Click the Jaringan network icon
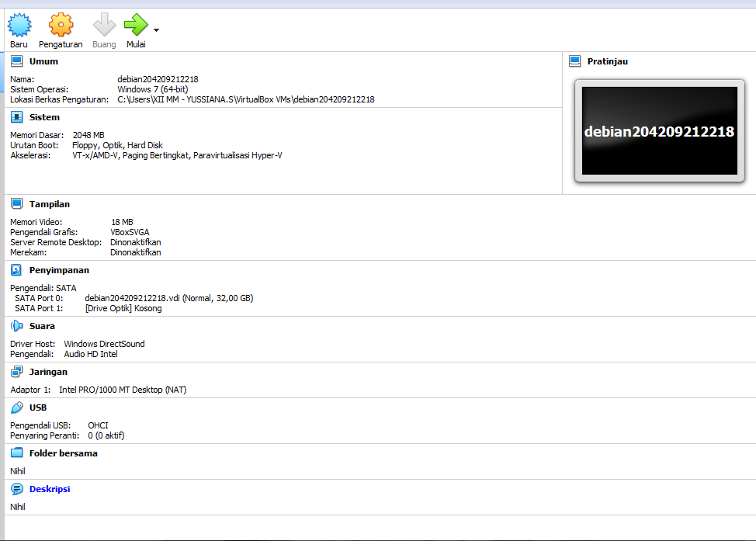The image size is (756, 541). (x=17, y=372)
